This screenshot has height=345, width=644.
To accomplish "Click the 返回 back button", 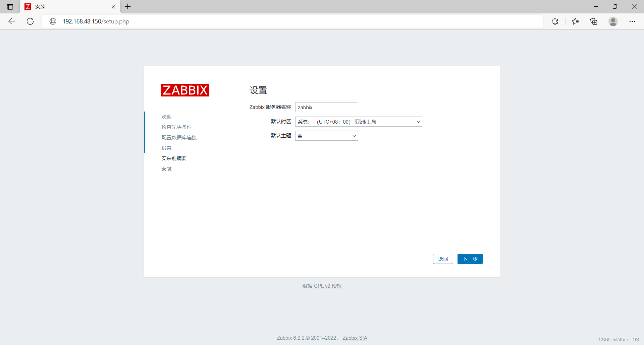I will tap(443, 259).
